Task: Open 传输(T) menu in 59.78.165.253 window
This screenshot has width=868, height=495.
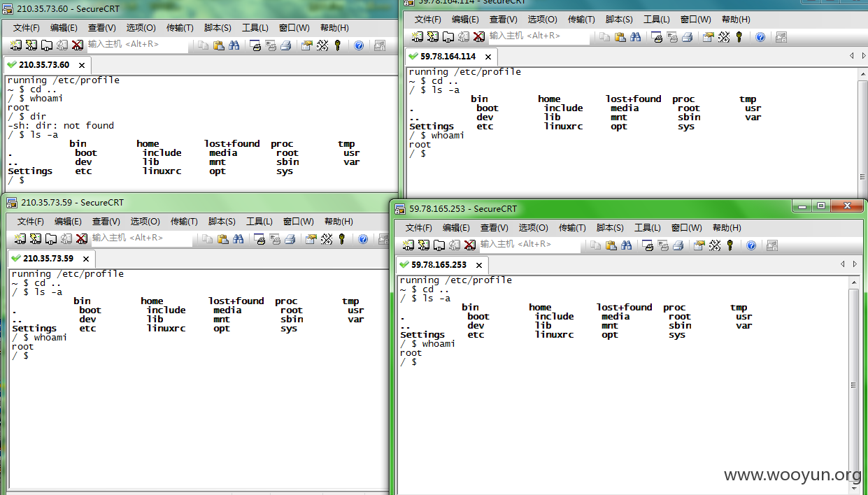Action: coord(571,228)
